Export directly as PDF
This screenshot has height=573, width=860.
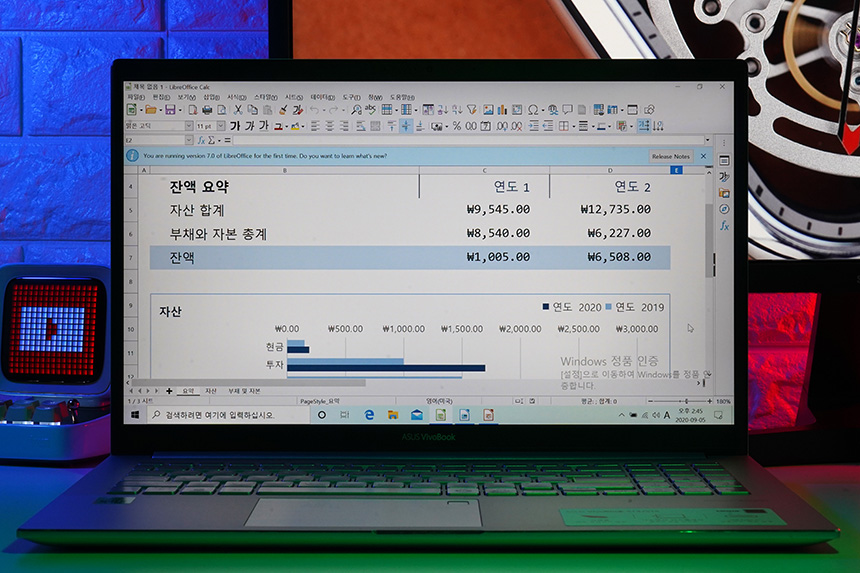pyautogui.click(x=193, y=110)
